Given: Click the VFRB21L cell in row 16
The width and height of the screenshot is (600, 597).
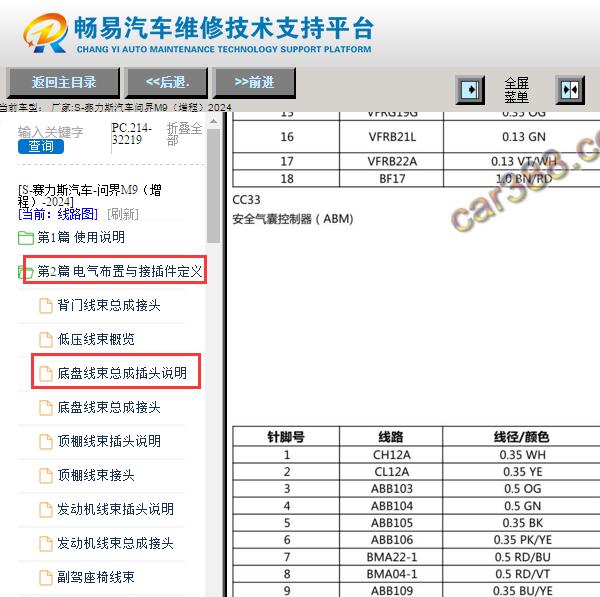Looking at the screenshot, I should pyautogui.click(x=392, y=137).
